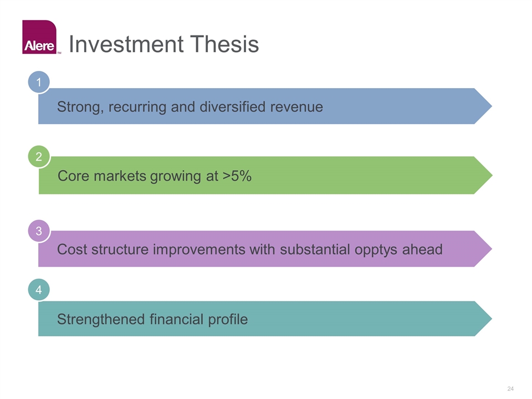This screenshot has width=532, height=399.
Task: Click the slide page number 24
Action: point(511,388)
